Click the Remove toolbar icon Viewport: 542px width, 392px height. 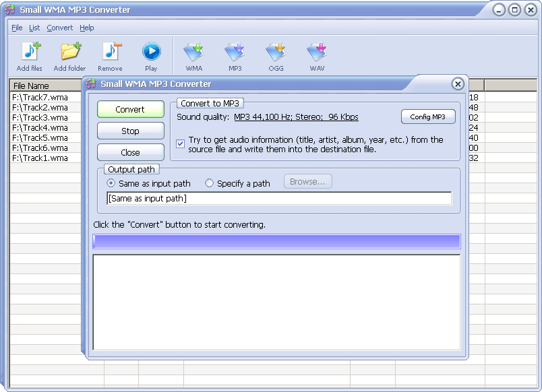(x=111, y=57)
